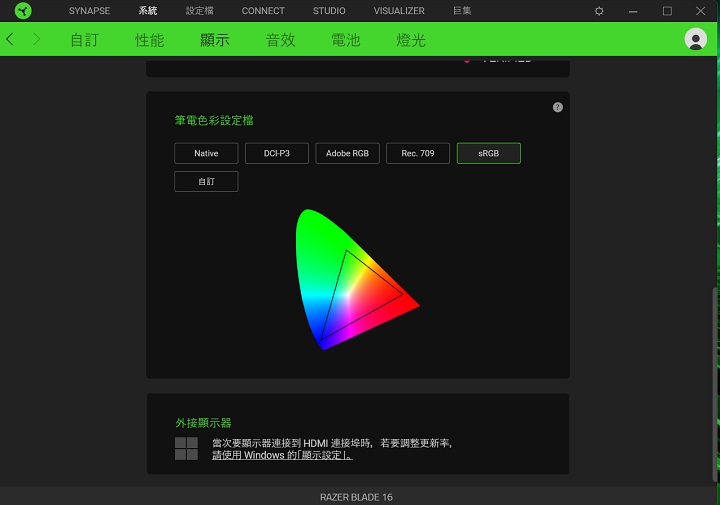The image size is (720, 505).
Task: Go back with the left arrow
Action: 10,39
